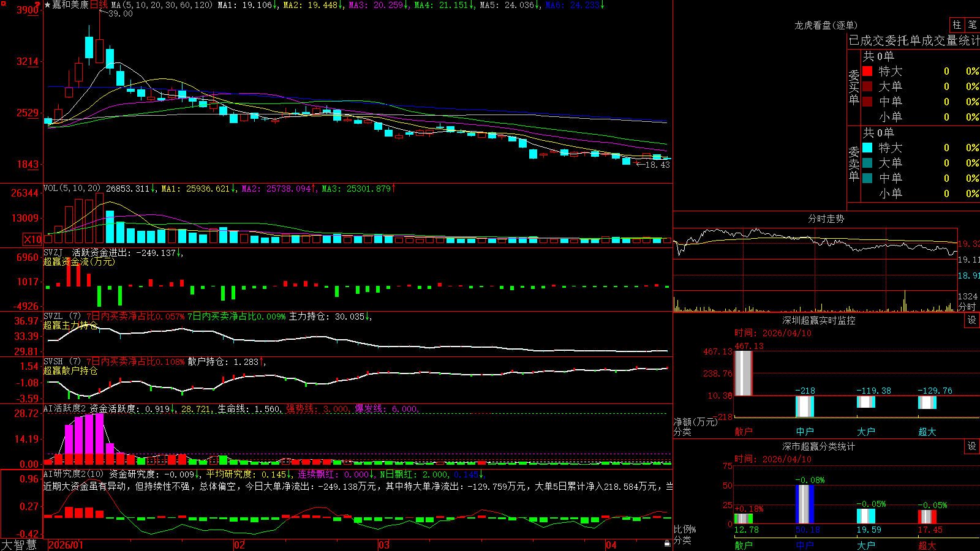Open 设 settings for 深圳超赢实时监控
This screenshot has width=980, height=551.
tap(972, 320)
